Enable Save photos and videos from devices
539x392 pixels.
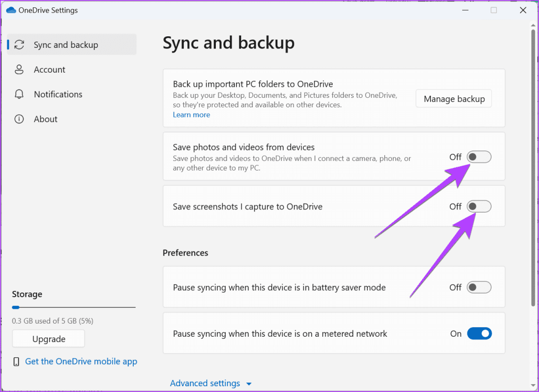click(x=479, y=157)
